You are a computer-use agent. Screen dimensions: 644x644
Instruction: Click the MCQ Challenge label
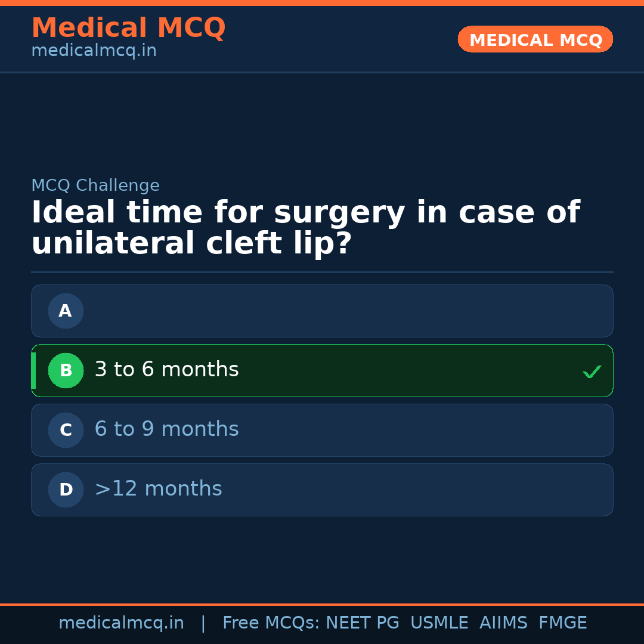pos(95,185)
